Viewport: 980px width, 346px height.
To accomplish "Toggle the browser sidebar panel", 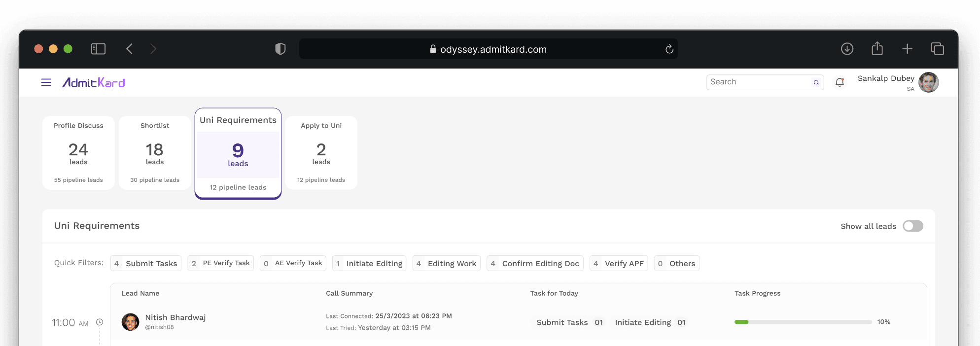I will tap(99, 49).
